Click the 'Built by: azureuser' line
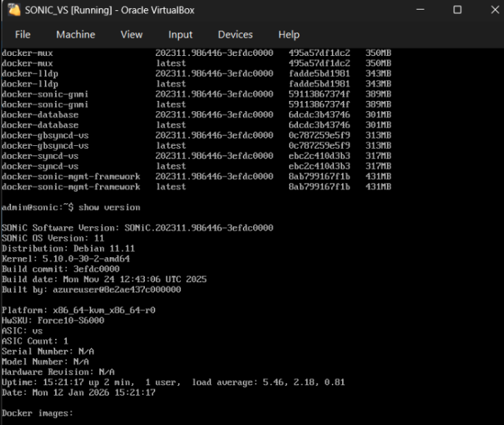Screen dimensions: 504x425 coord(92,289)
